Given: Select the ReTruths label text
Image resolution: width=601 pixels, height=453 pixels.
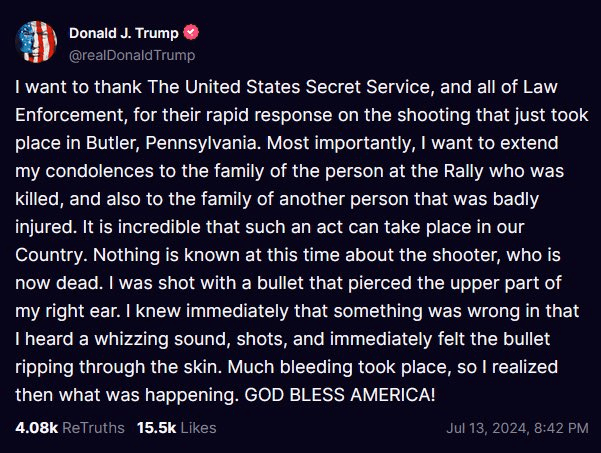Looking at the screenshot, I should [94, 427].
